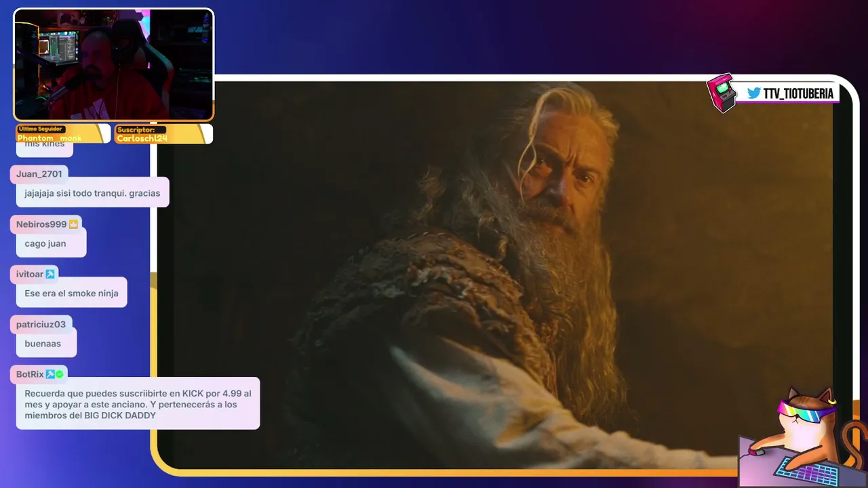Click the green verified badge beside BotRix
Screen dimensions: 868x488
tap(60, 374)
